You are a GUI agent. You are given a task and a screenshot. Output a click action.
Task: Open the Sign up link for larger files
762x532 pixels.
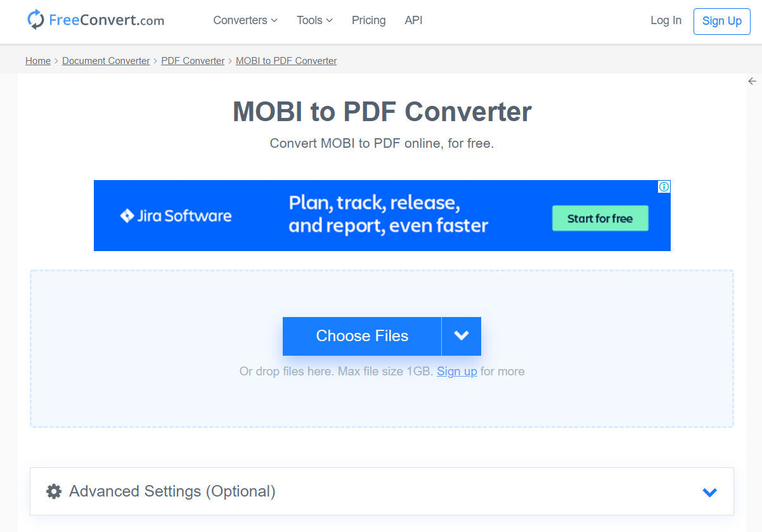point(457,371)
